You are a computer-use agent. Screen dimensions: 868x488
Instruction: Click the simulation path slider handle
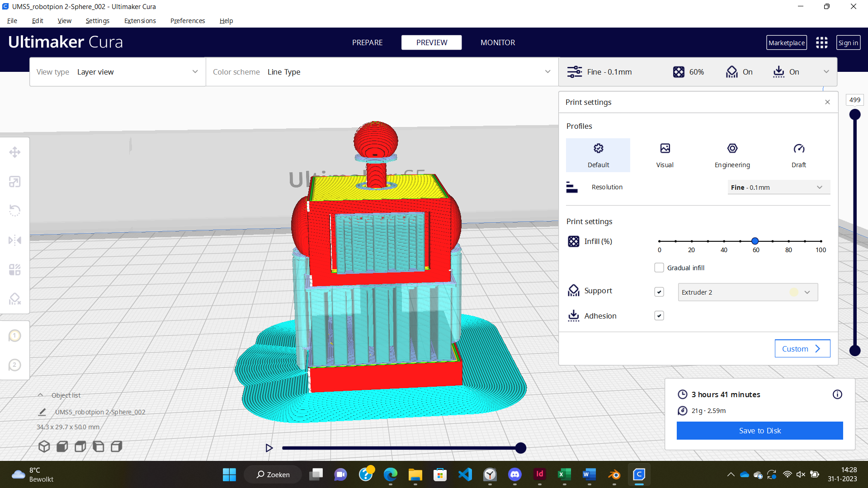[x=520, y=448]
